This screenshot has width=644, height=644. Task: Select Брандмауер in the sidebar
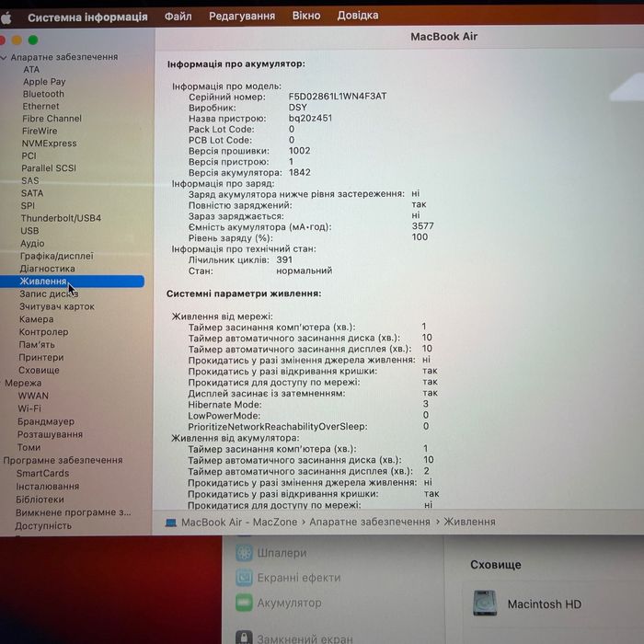click(46, 421)
